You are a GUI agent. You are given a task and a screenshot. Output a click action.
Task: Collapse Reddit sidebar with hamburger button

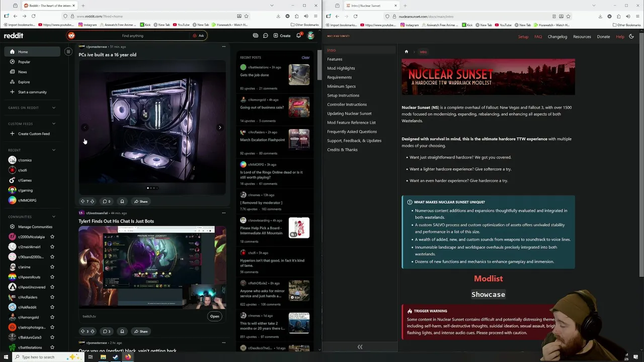68,52
